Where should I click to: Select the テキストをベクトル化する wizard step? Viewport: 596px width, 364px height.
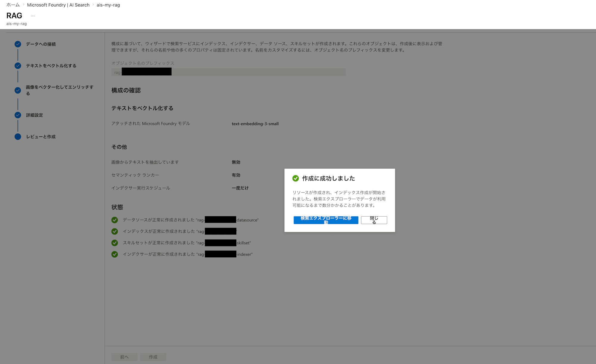(x=51, y=66)
